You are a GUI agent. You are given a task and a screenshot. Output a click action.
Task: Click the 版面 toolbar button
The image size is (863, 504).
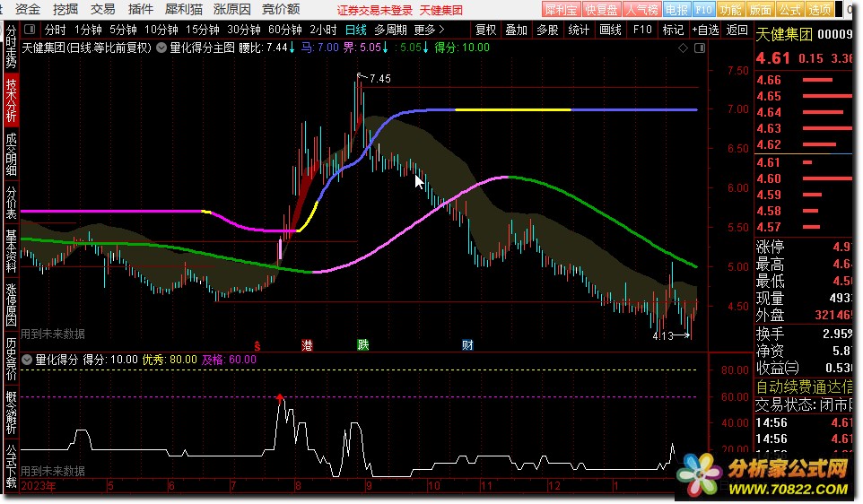tap(760, 10)
